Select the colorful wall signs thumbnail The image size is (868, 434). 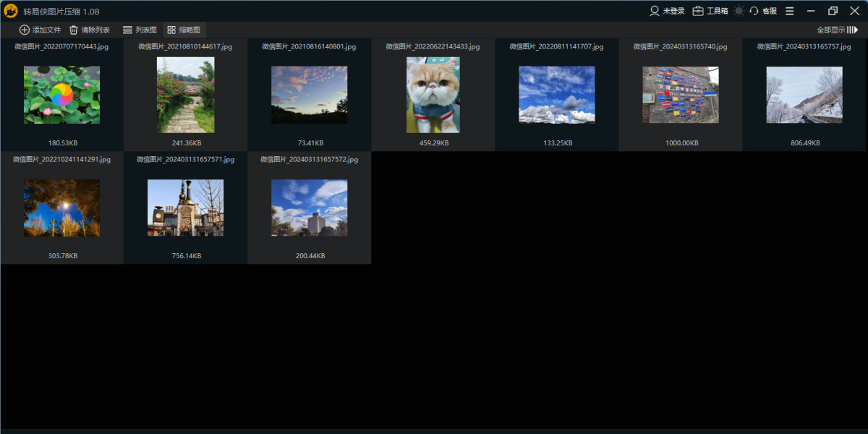point(680,95)
